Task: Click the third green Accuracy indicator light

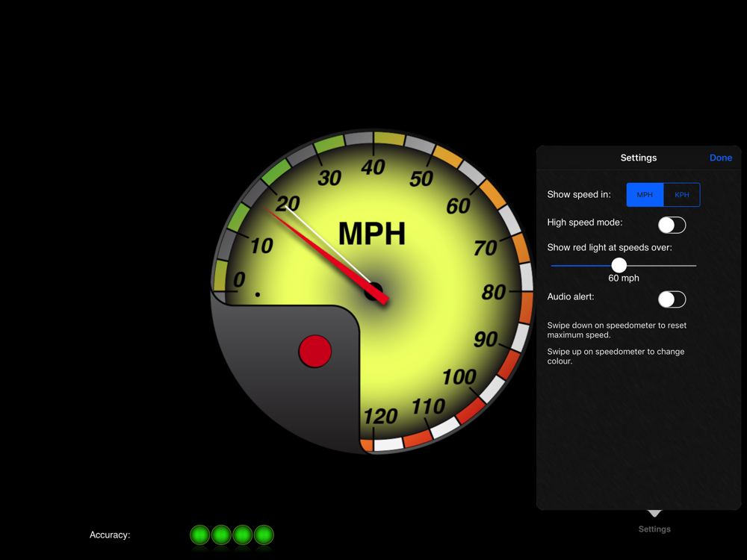Action: [x=243, y=535]
